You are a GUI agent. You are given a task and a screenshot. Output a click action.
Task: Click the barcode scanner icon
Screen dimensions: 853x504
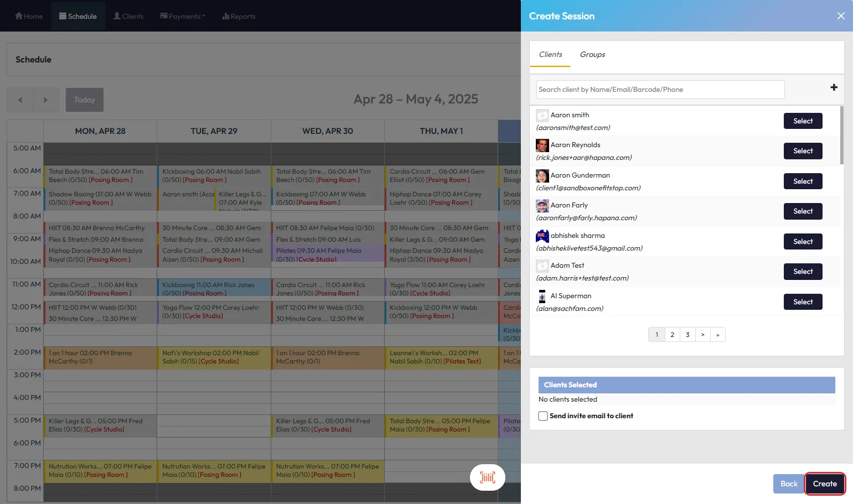487,477
